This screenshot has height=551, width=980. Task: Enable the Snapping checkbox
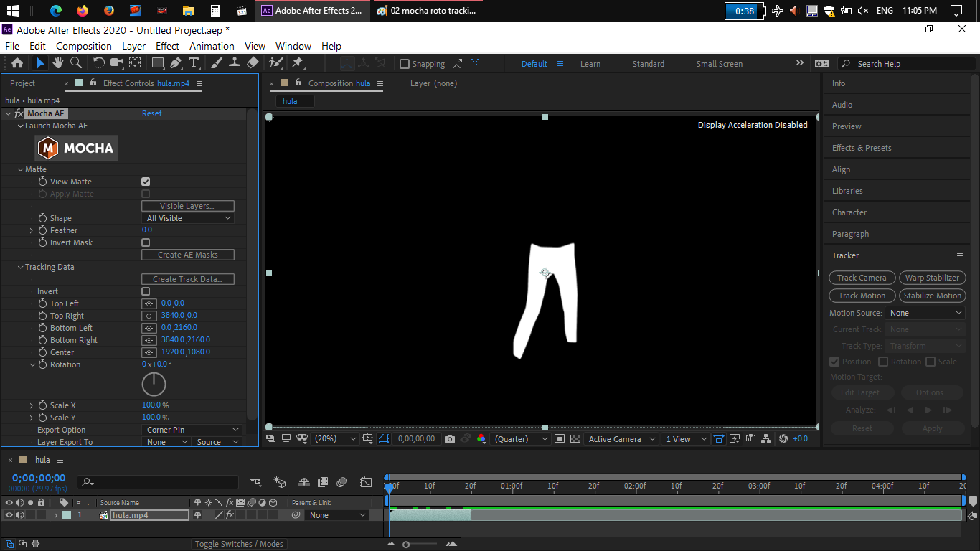(405, 64)
